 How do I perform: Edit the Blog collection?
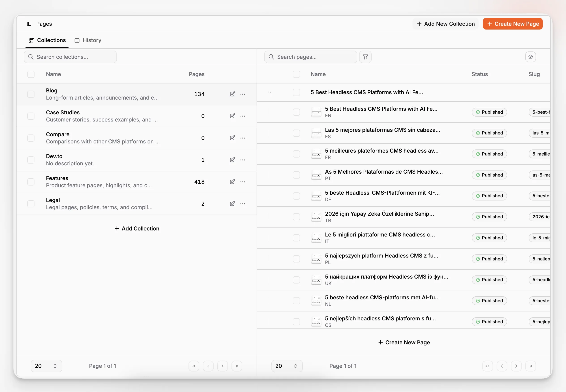click(x=232, y=94)
